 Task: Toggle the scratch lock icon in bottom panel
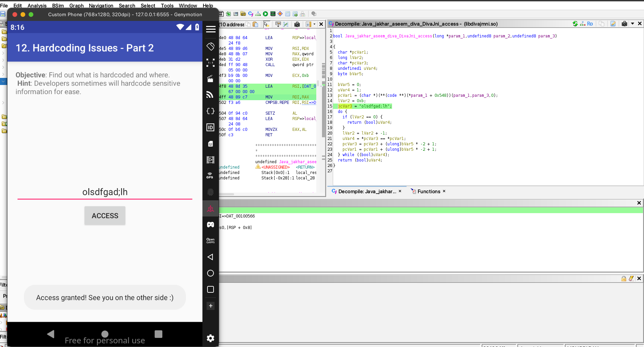coord(624,279)
